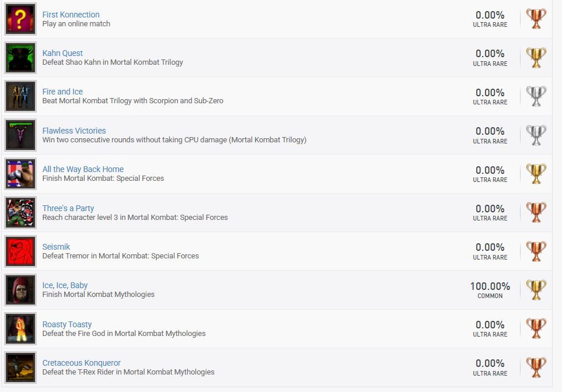Go to the All the Way Back Home link
Viewport: 562px width, 392px height.
pyautogui.click(x=83, y=169)
